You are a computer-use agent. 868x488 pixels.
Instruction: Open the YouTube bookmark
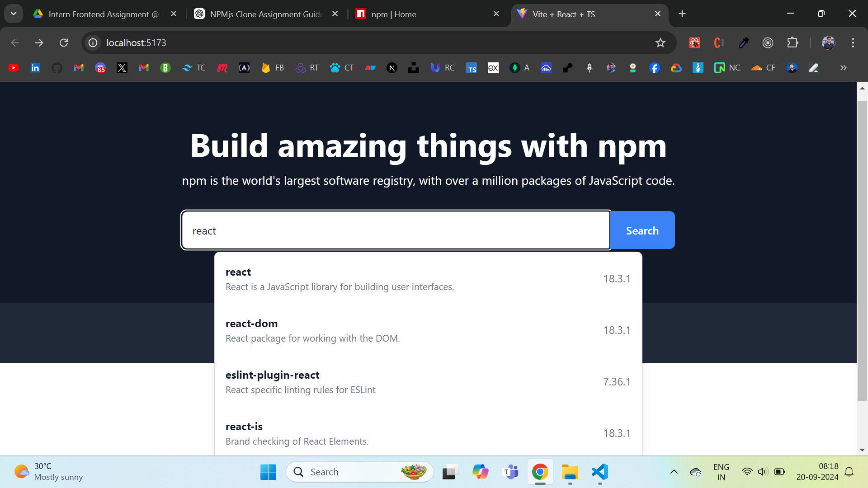pos(14,68)
